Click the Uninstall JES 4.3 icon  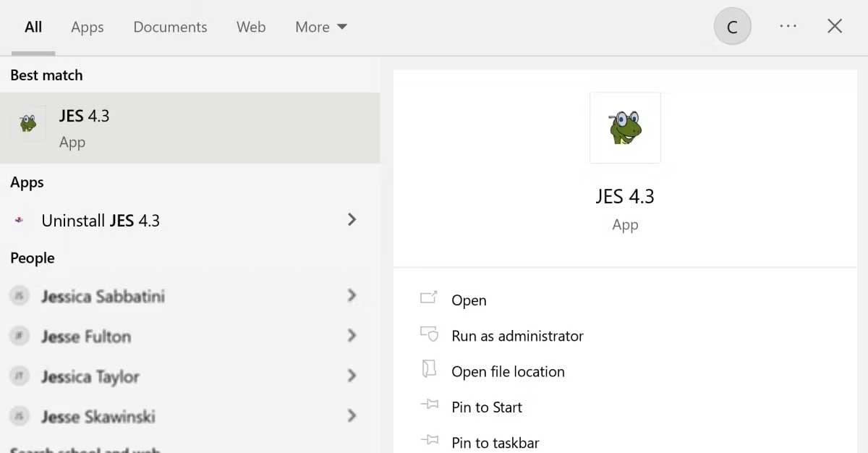20,221
